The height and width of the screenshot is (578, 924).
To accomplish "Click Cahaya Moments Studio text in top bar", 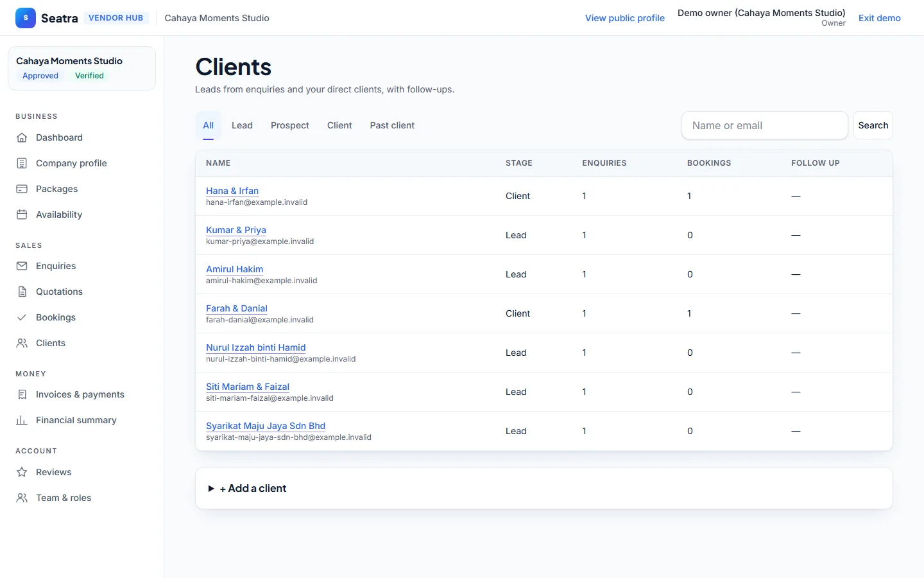I will pos(217,18).
